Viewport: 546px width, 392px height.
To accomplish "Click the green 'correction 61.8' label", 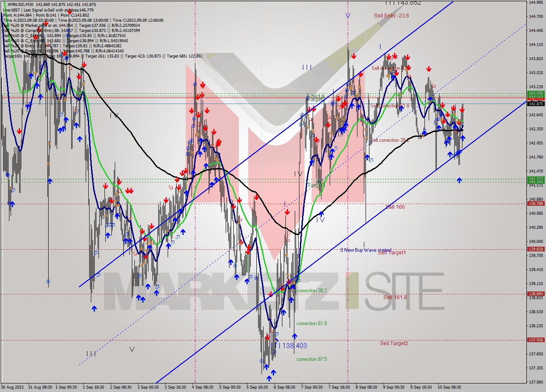I will tap(312, 323).
